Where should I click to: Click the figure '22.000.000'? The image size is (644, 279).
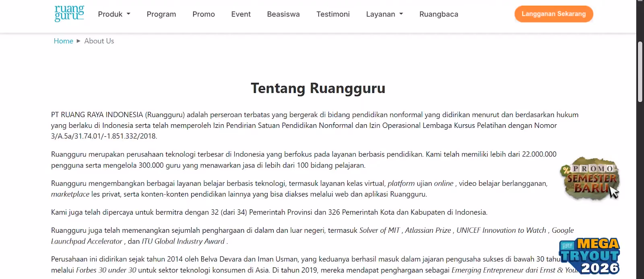tap(539, 154)
